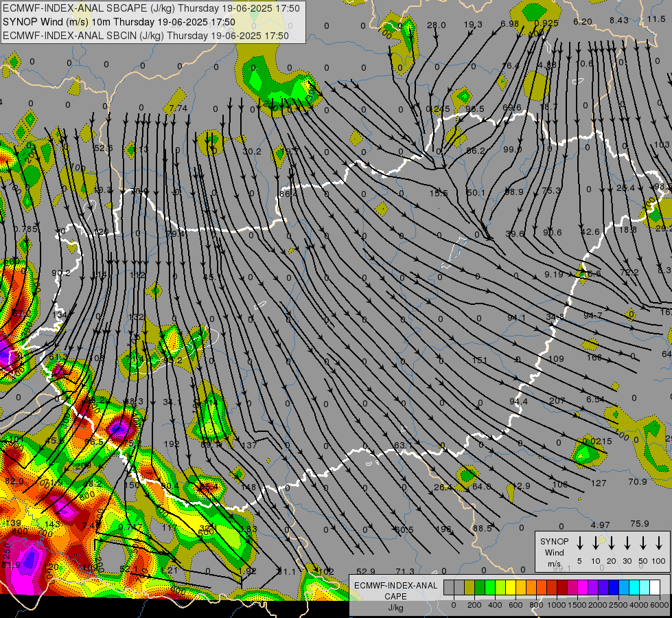Click the map value 88.5

pyautogui.click(x=482, y=528)
